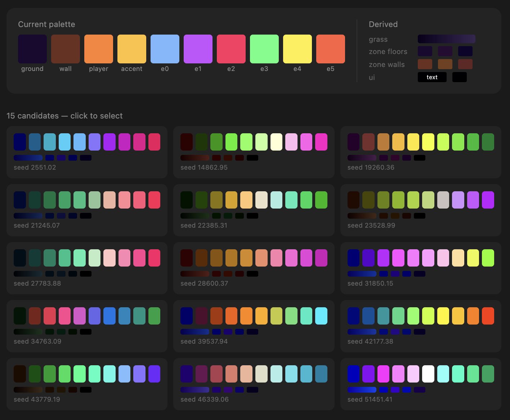Select the yellow accent color swatch
The width and height of the screenshot is (510, 420).
click(132, 49)
